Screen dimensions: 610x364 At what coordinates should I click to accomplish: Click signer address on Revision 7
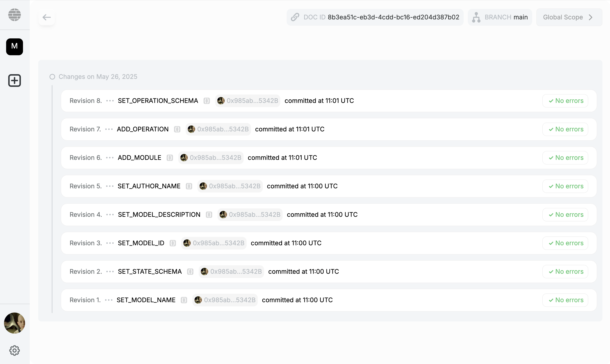pos(223,129)
